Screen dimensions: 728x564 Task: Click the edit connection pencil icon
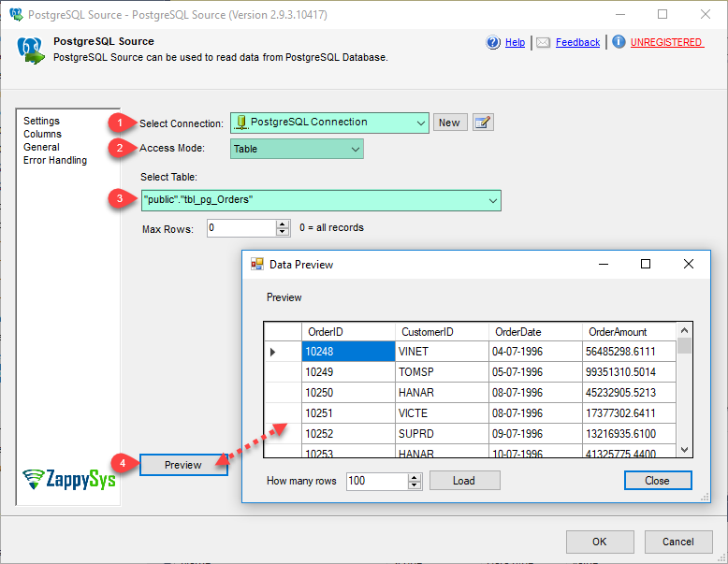[x=483, y=123]
